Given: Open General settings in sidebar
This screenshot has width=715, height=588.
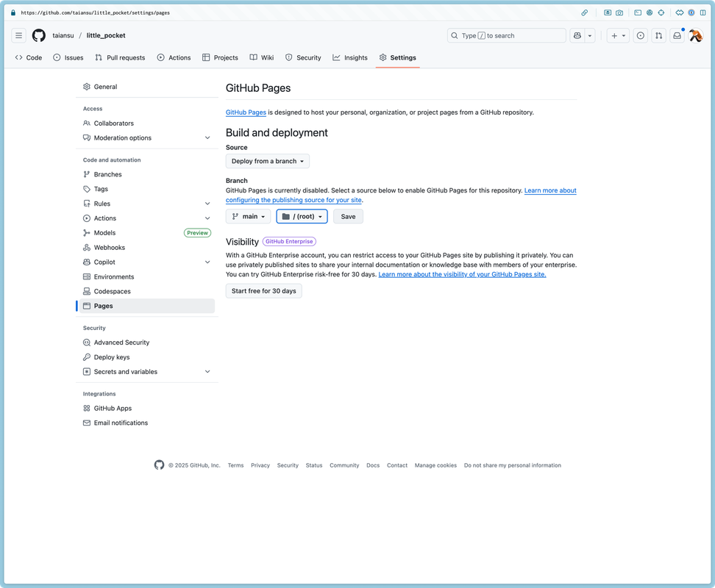Looking at the screenshot, I should pos(147,87).
